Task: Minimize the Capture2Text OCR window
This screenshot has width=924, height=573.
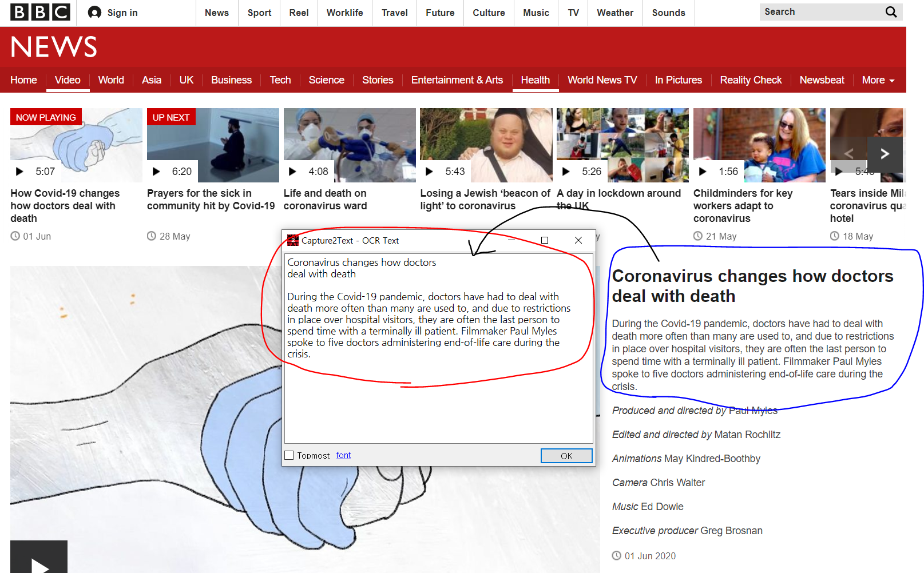Action: (x=511, y=240)
